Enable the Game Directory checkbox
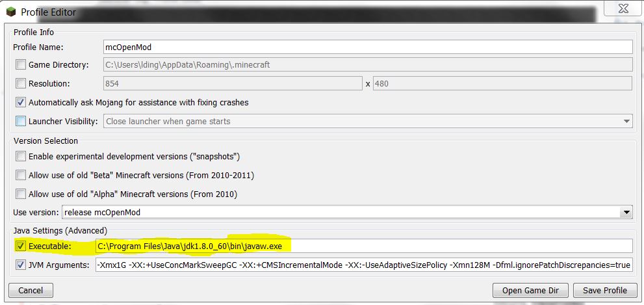The height and width of the screenshot is (305, 644). point(21,64)
